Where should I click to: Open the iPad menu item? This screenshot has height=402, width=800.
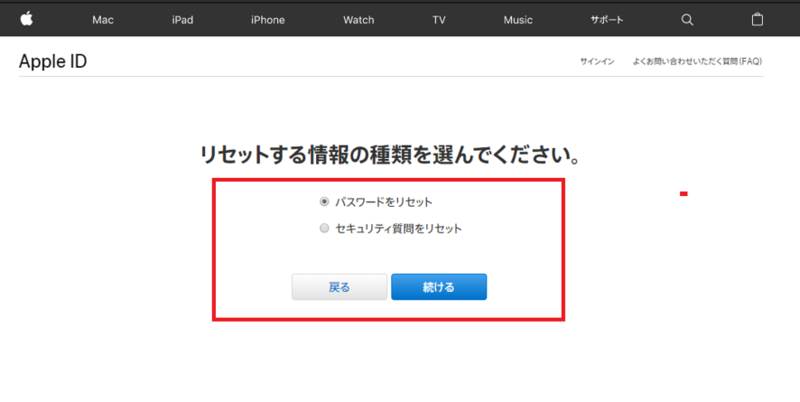click(182, 20)
